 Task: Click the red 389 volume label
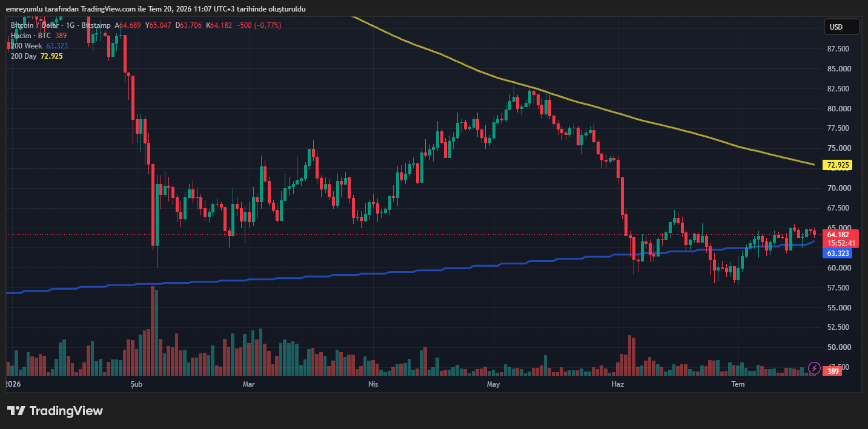(833, 371)
